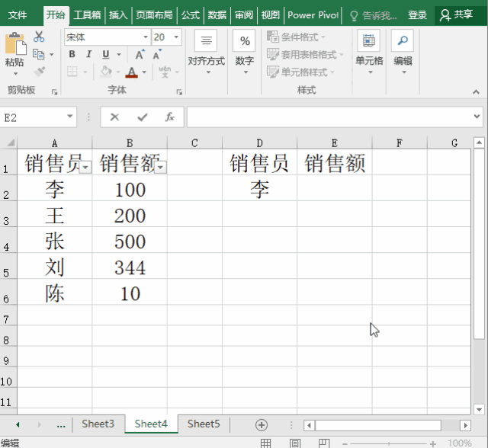Select column E header
The height and width of the screenshot is (448, 488).
click(335, 143)
